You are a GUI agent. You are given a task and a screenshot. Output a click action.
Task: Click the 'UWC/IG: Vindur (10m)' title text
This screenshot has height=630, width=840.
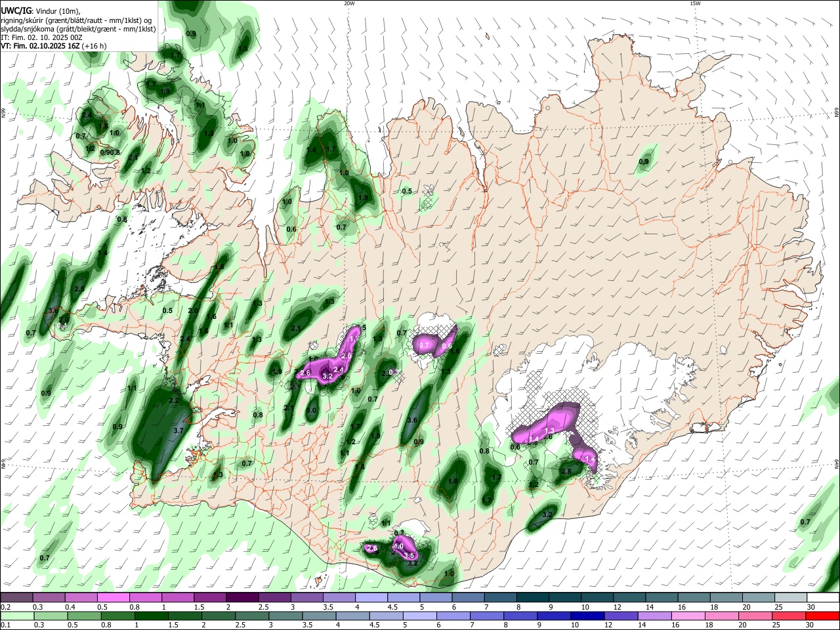[x=41, y=11]
